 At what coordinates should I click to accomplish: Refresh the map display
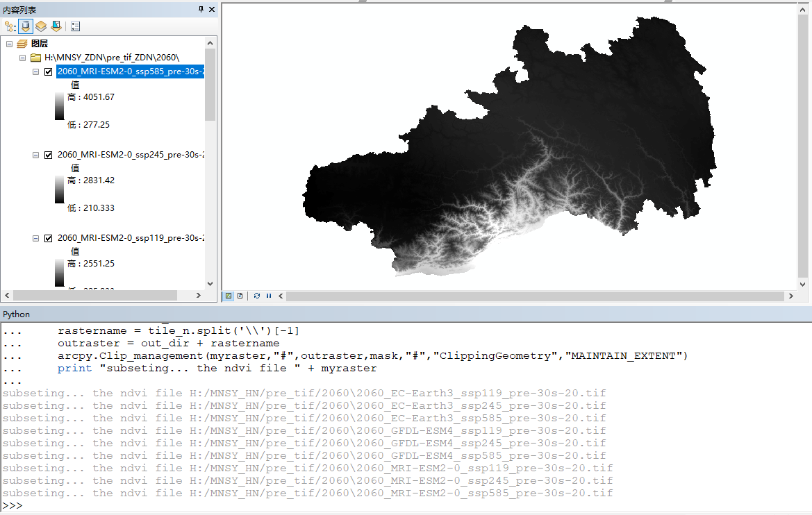click(x=257, y=296)
